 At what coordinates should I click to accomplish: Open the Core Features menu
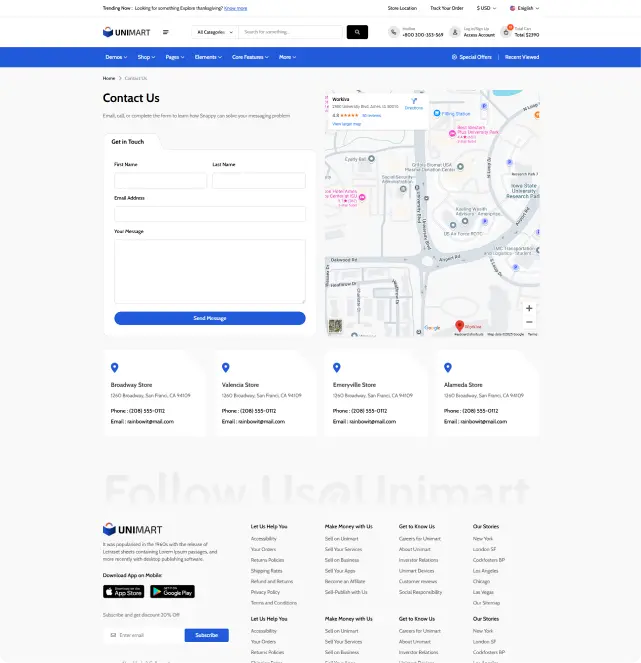point(250,57)
